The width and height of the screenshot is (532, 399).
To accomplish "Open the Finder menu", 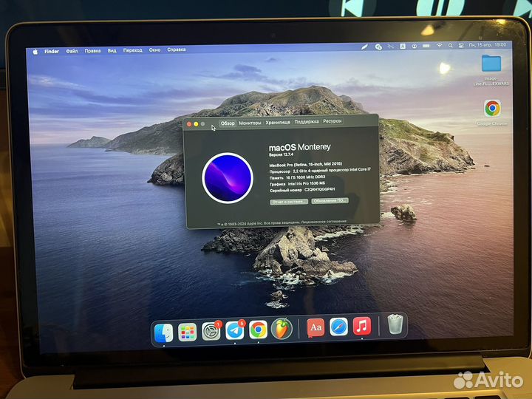I will click(x=52, y=52).
